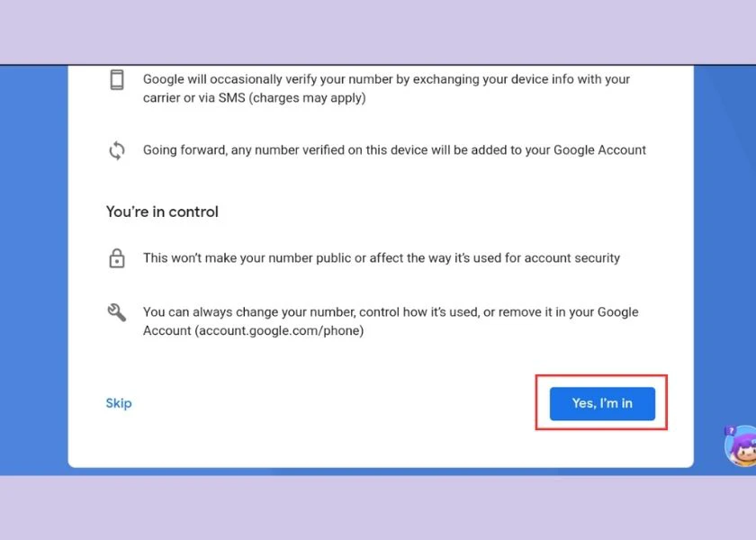Skip adding the phone number
756x540 pixels.
pos(119,403)
